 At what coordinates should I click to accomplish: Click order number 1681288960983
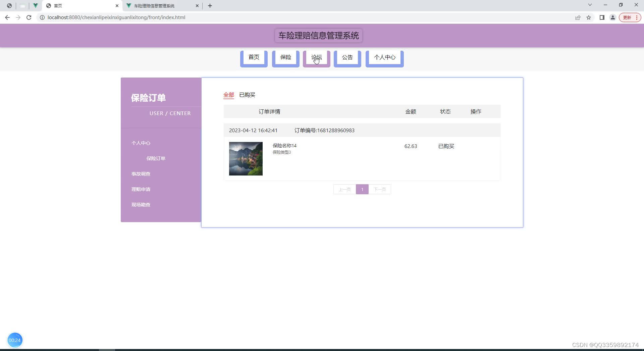[324, 131]
